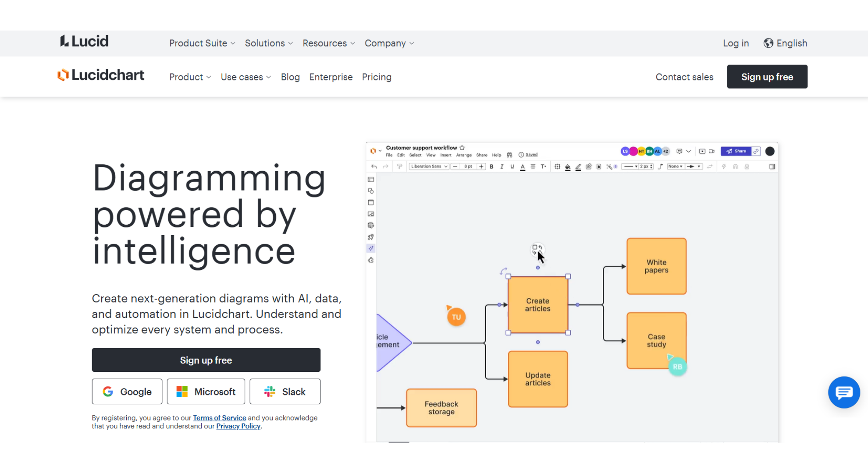Click the text color swatch
Screen dimensions: 868x473
tap(523, 167)
